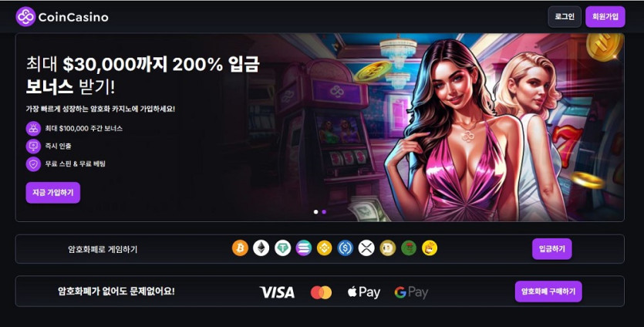Click the Google Pay logo
This screenshot has width=644, height=327.
tap(411, 292)
